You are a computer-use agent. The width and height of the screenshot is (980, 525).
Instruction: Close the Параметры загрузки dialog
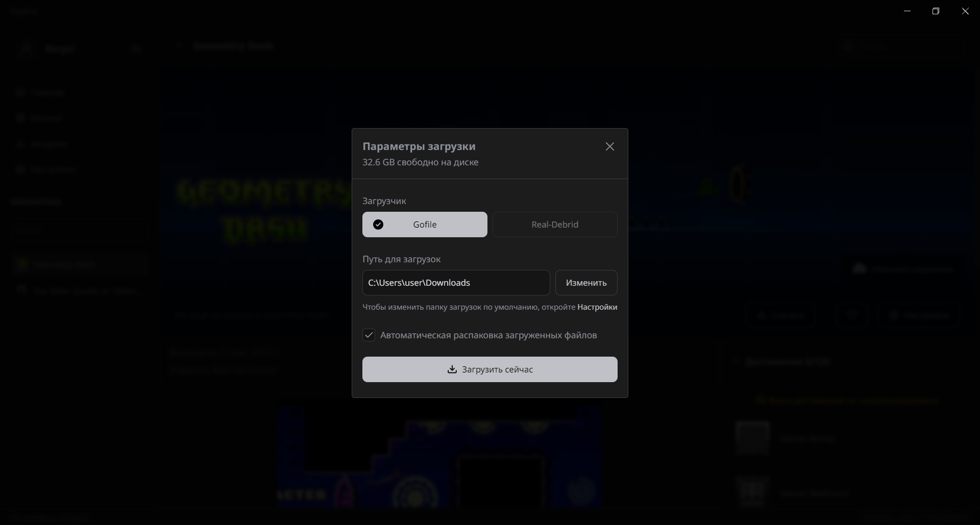pyautogui.click(x=609, y=146)
